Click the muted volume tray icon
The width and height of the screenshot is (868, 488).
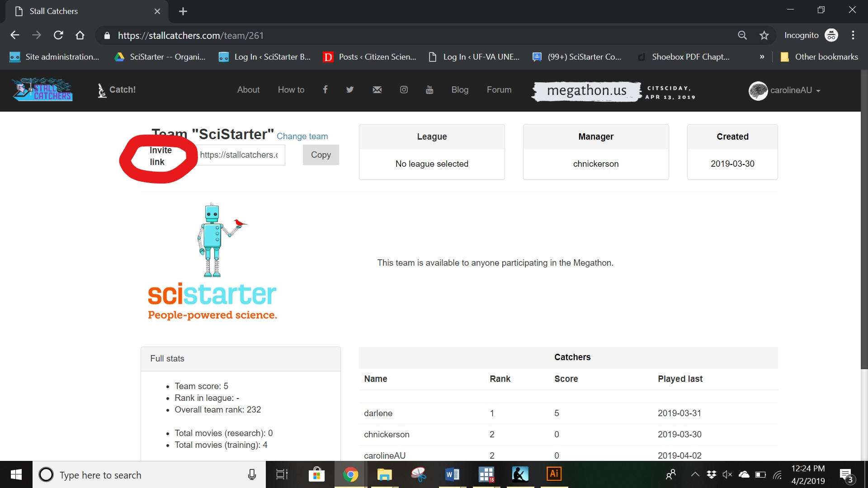pyautogui.click(x=727, y=474)
